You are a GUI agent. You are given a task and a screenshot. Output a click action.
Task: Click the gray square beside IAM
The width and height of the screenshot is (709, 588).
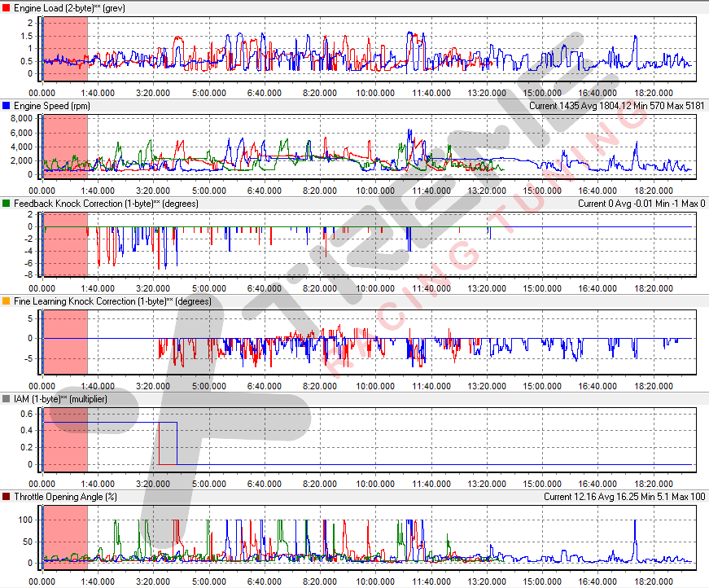point(7,399)
